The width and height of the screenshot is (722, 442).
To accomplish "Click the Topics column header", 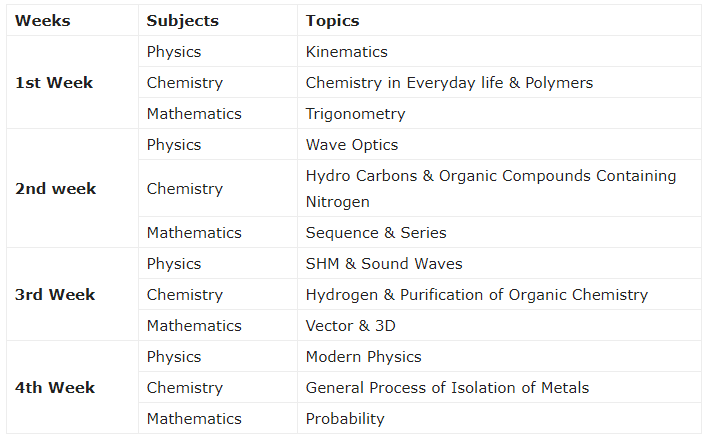I will (x=500, y=20).
